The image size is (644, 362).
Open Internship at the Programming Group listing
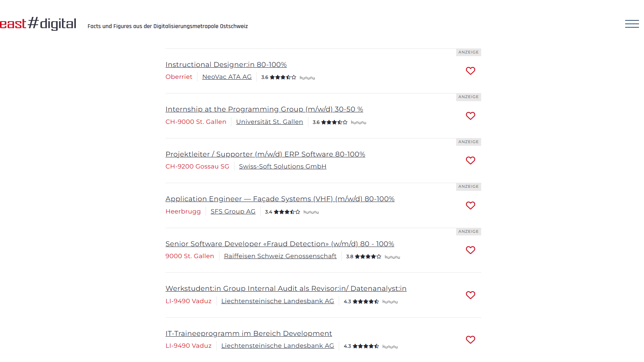[x=264, y=109]
